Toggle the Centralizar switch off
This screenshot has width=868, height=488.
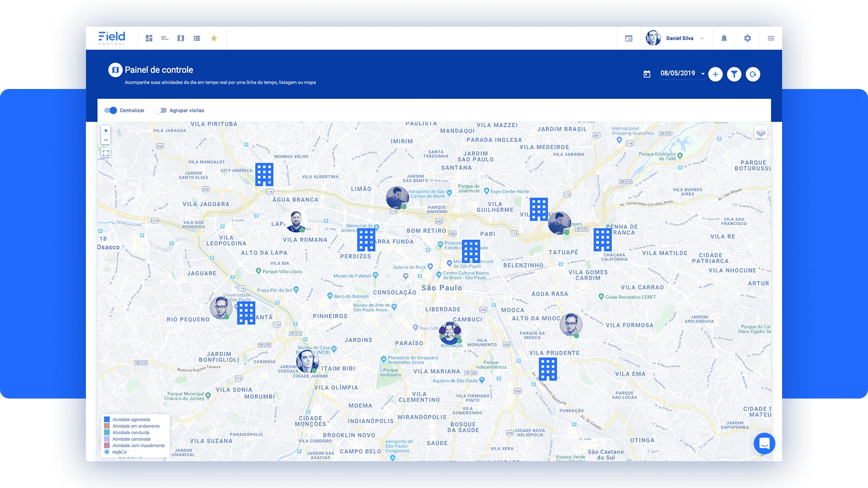click(x=111, y=110)
